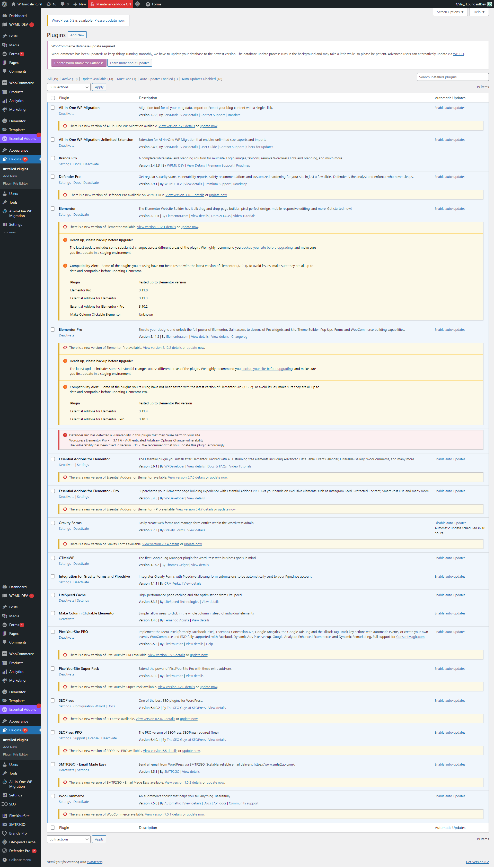Select the WooCommerce plugin row checkbox
The image size is (494, 868).
(x=52, y=796)
